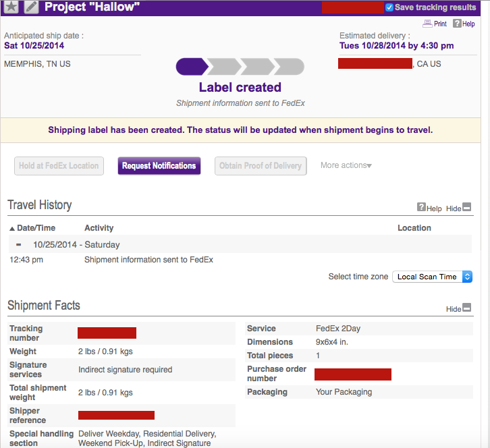Click Obtain Proof of Delivery button
The image size is (490, 448).
[x=261, y=166]
